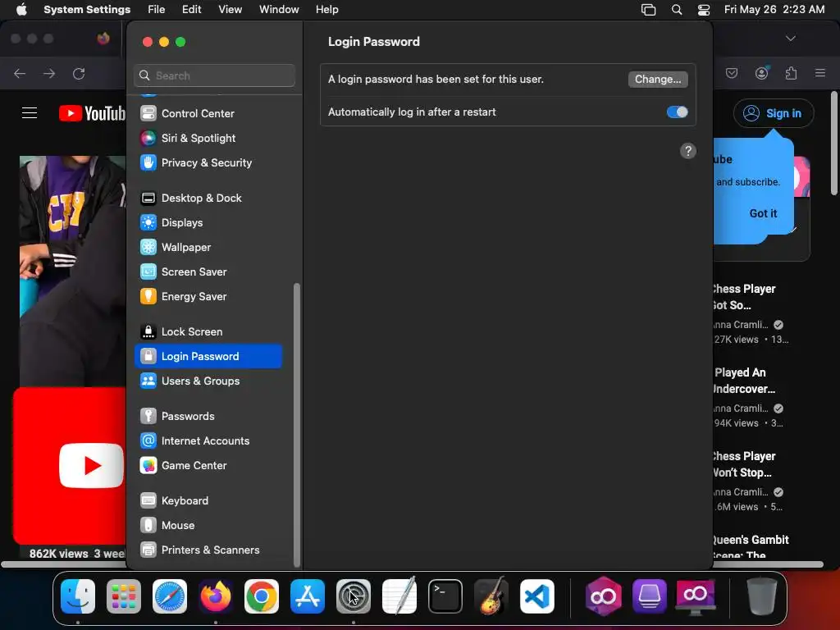The image size is (840, 630).
Task: Open Firefox account icon
Action: (x=762, y=73)
